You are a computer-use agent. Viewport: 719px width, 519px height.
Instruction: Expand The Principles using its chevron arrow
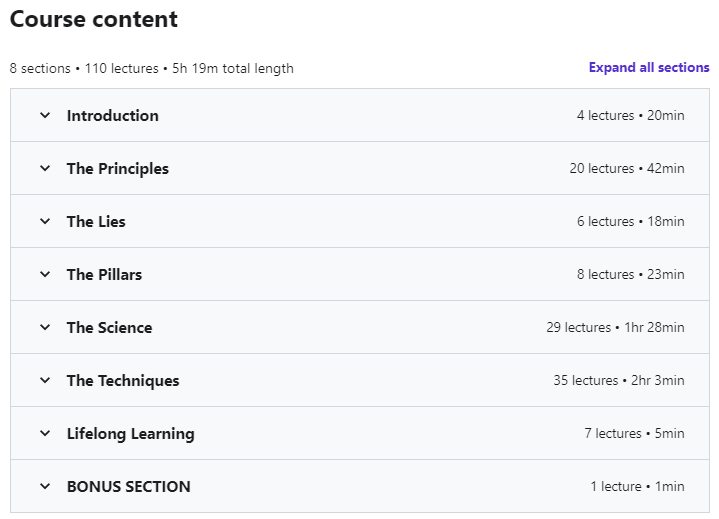45,168
